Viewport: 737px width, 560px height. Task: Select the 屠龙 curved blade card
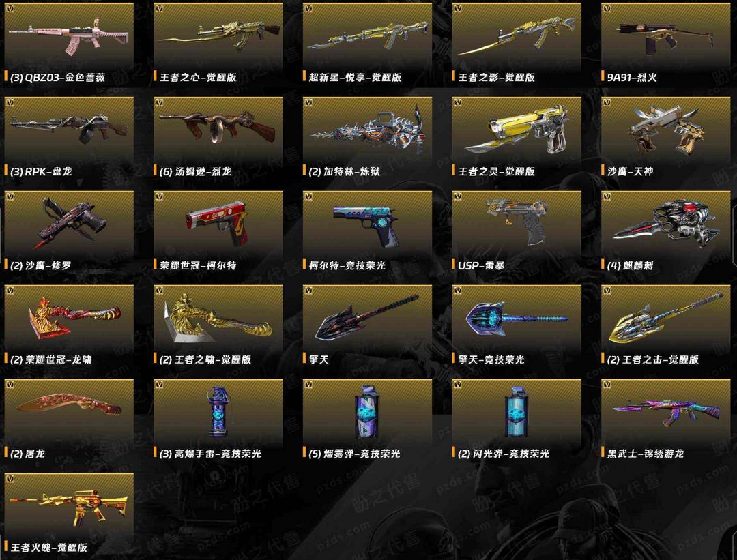(69, 420)
